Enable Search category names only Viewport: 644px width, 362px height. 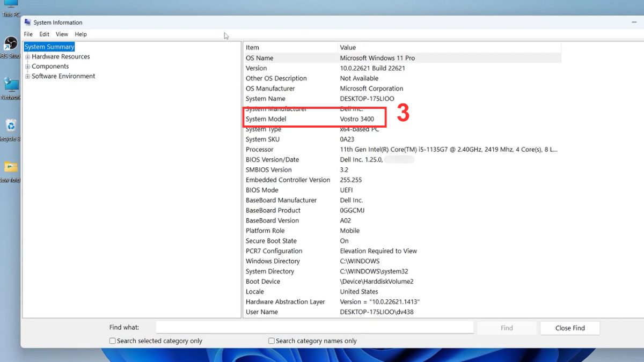pyautogui.click(x=272, y=341)
